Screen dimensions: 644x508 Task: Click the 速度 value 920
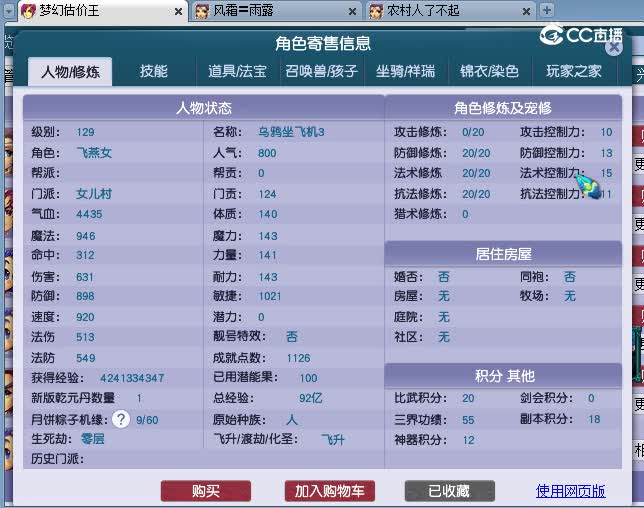[x=85, y=317]
